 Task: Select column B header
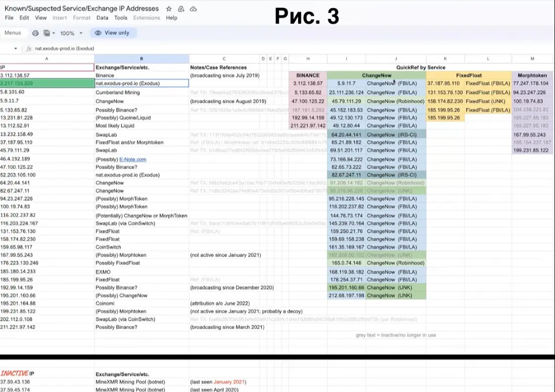coord(142,59)
